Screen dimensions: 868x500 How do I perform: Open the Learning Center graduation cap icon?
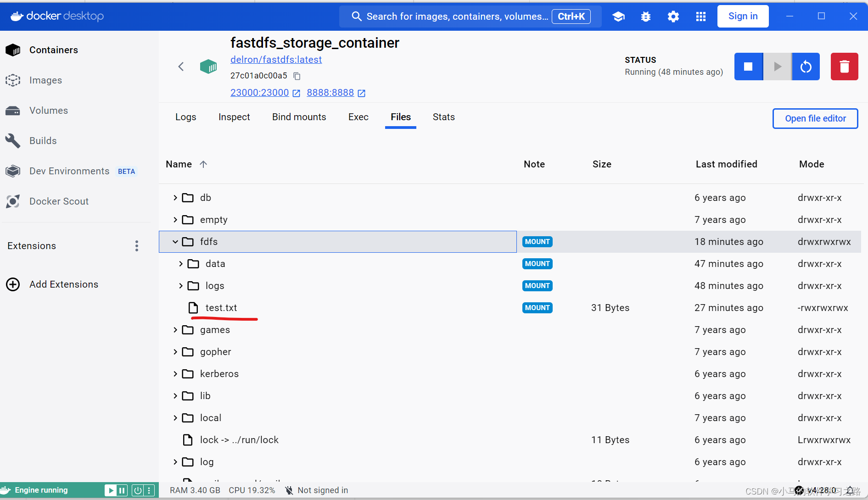(618, 17)
